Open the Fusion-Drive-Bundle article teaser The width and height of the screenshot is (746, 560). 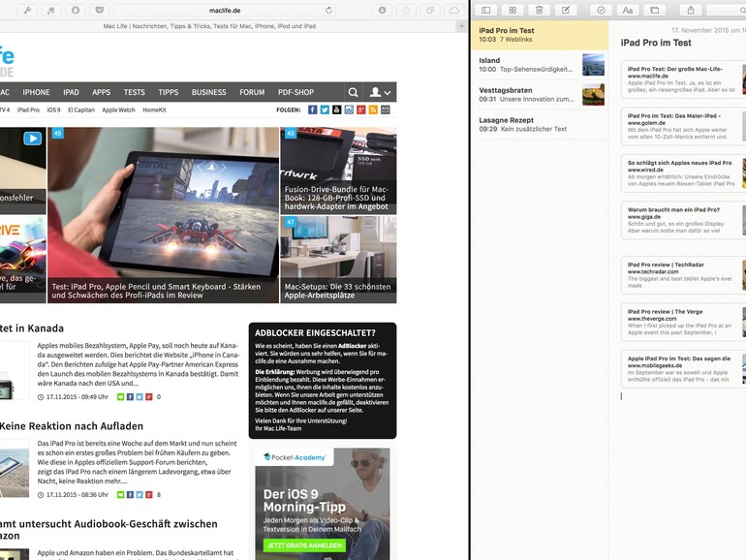[x=338, y=171]
